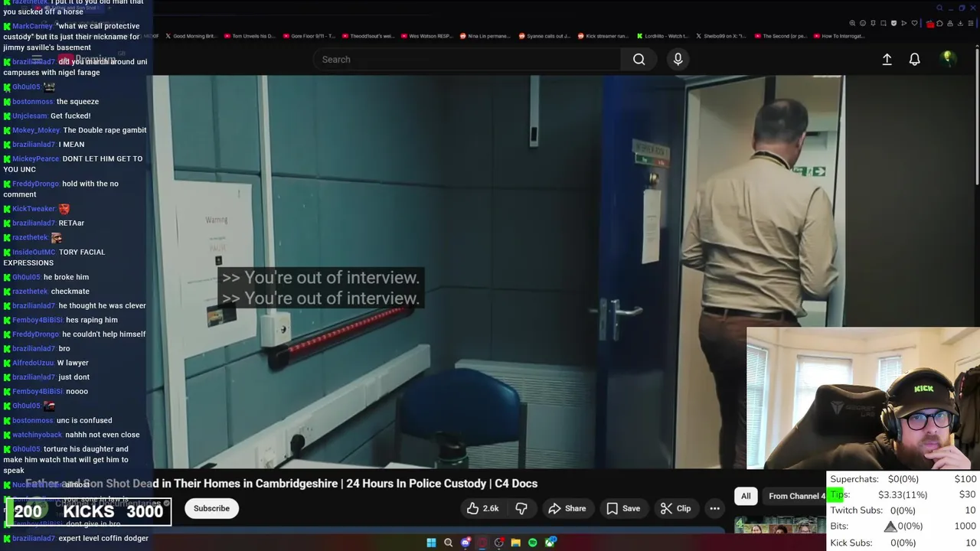The image size is (980, 551).
Task: Open browser profile icon
Action: click(x=950, y=23)
